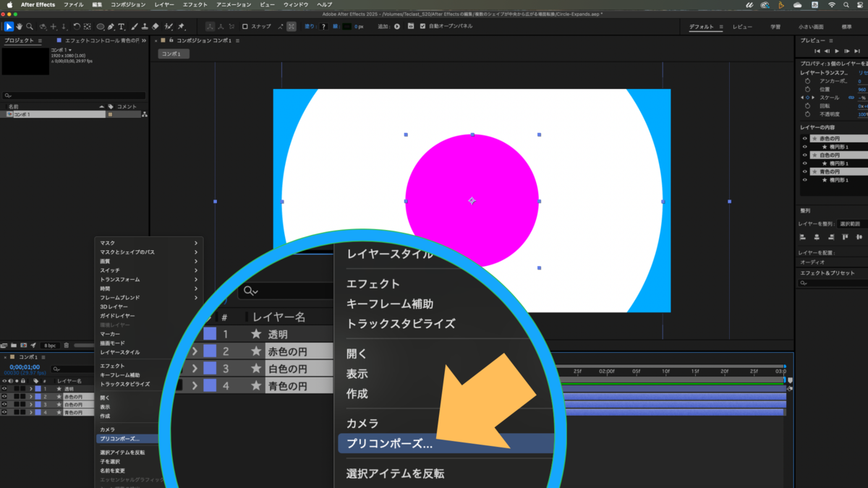Select the Eraser tool
This screenshot has height=488, width=868.
tap(156, 27)
